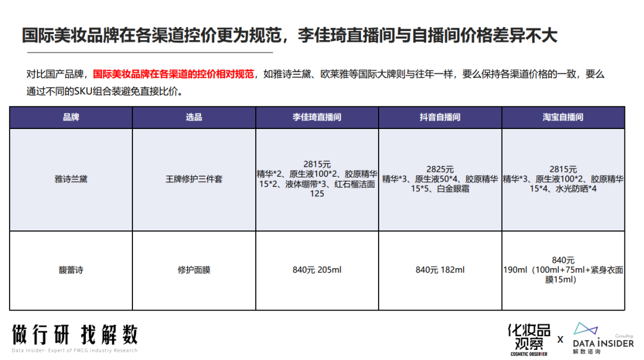The height and width of the screenshot is (360, 644).
Task: Select the slide title about 国际美妆品牌控价
Action: [x=290, y=35]
